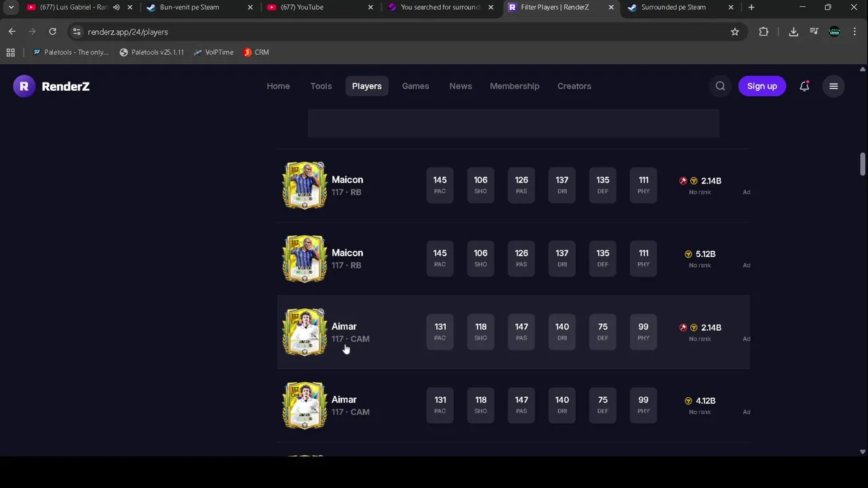Open the Games nav item
The image size is (868, 488).
coord(415,86)
